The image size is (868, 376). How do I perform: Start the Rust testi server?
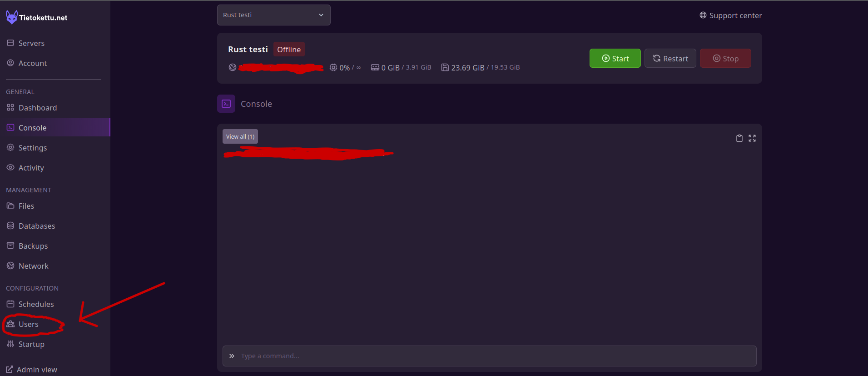[x=615, y=58]
